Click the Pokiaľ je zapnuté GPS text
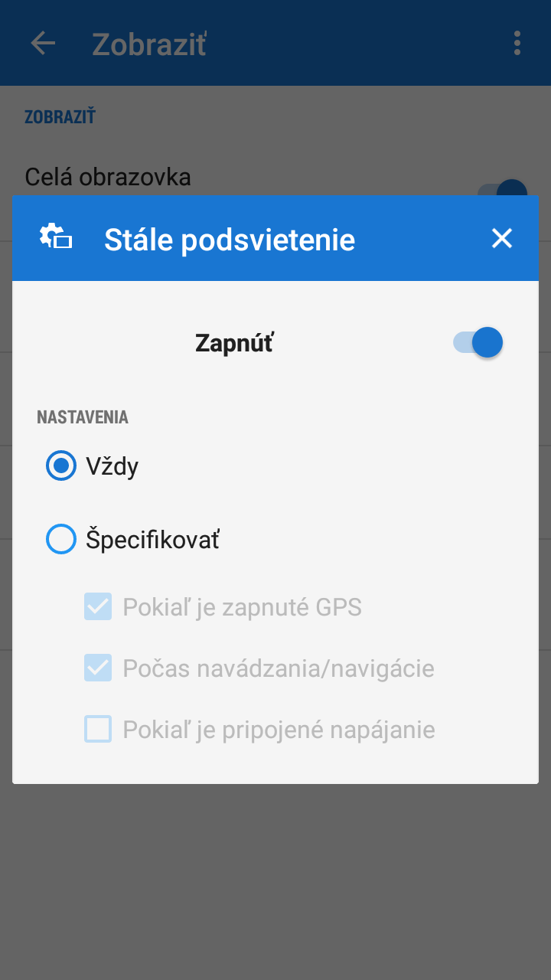 click(242, 608)
